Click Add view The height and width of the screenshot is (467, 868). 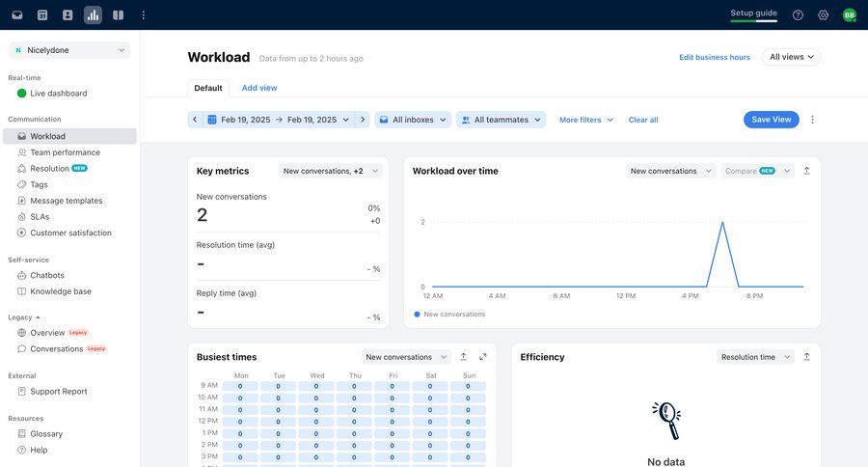tap(259, 88)
